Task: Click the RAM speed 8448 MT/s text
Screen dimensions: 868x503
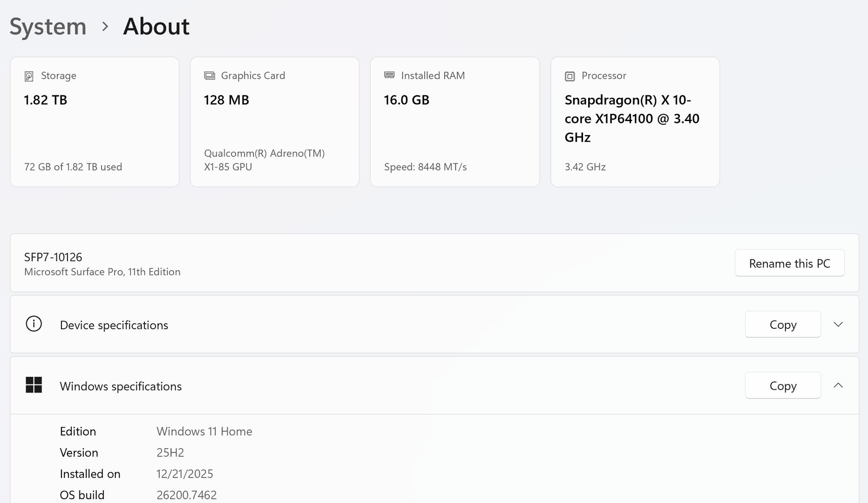Action: point(425,167)
